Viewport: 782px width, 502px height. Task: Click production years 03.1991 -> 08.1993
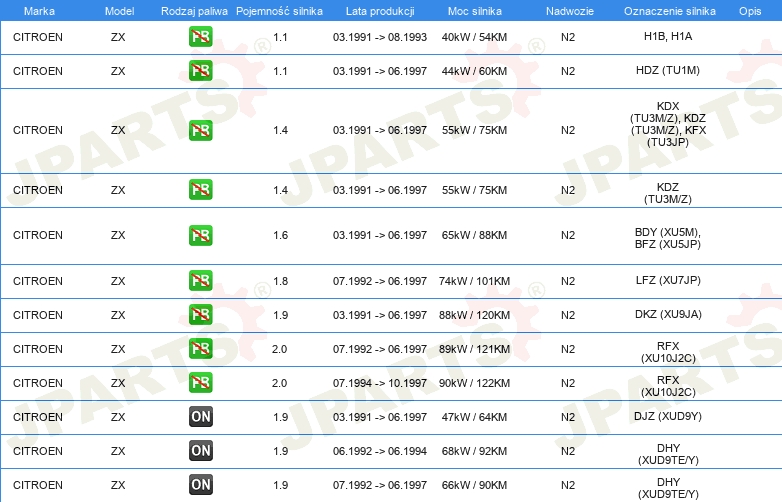tap(380, 37)
